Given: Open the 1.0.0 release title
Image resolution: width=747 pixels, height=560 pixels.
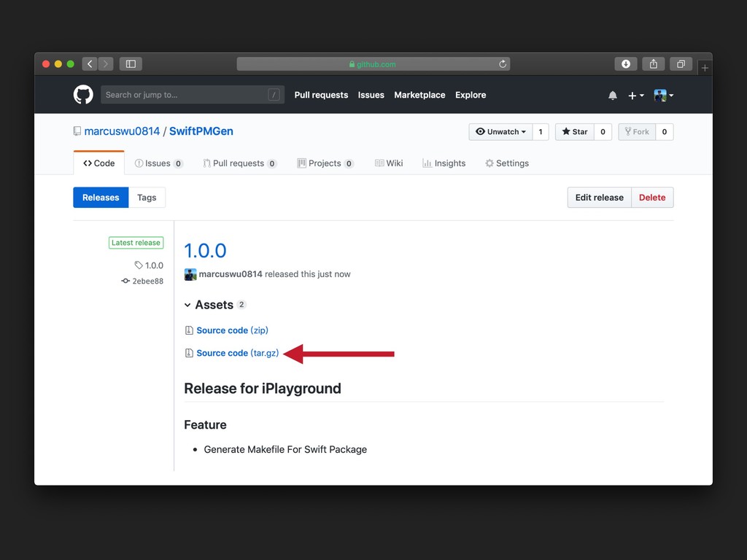Looking at the screenshot, I should (x=205, y=251).
